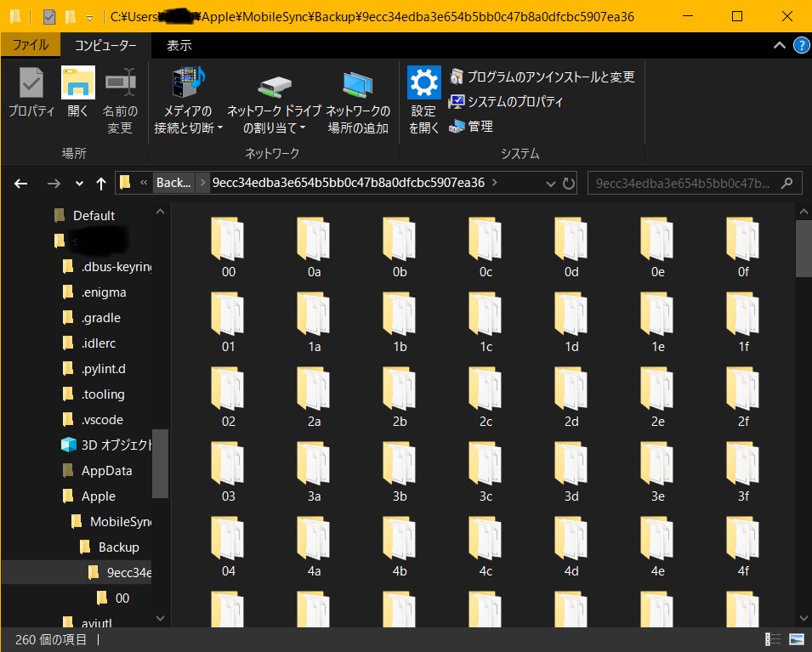Switch to large icons view in status bar
The image size is (812, 652).
(x=797, y=639)
